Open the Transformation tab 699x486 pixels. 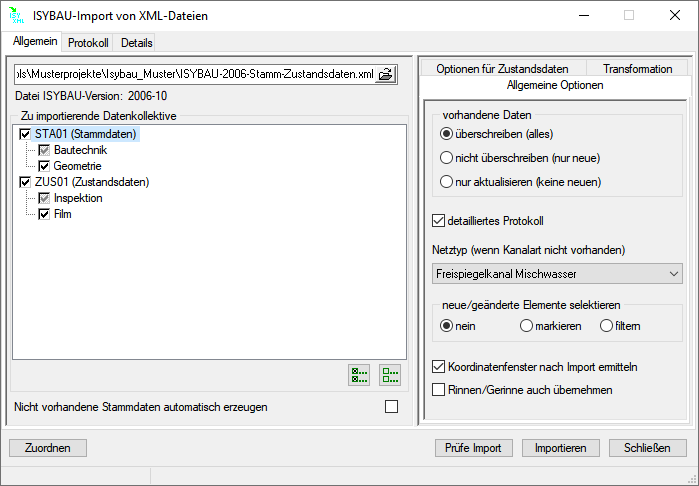point(637,69)
